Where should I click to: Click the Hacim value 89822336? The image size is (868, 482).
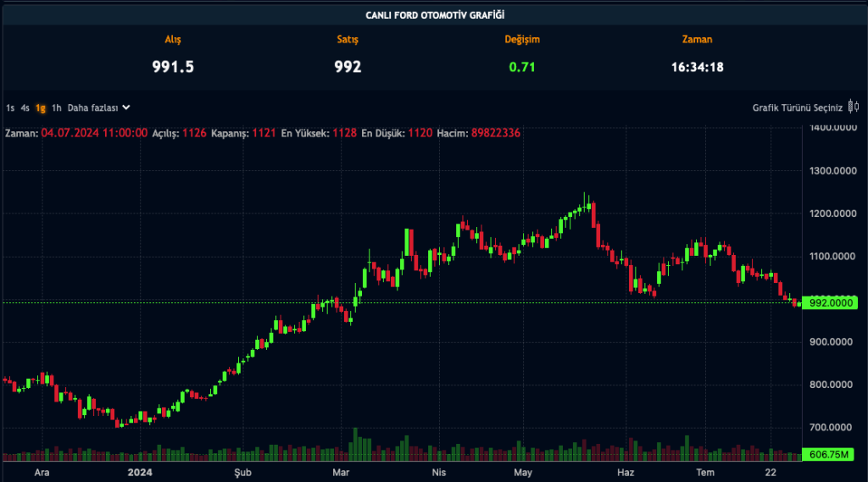point(495,133)
